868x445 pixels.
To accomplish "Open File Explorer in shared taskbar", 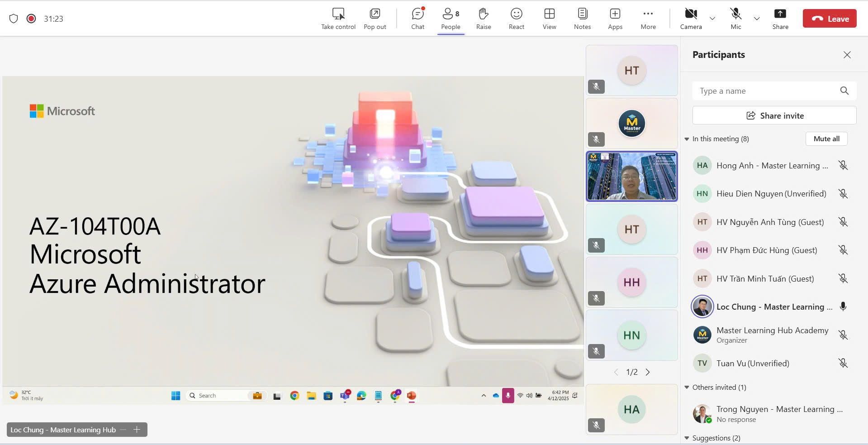I will 311,396.
